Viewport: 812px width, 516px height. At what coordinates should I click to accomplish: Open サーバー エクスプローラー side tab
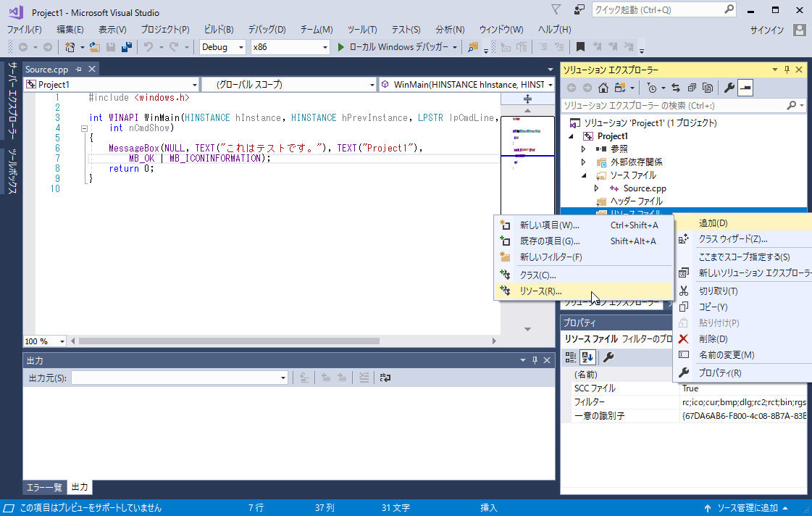[x=13, y=101]
